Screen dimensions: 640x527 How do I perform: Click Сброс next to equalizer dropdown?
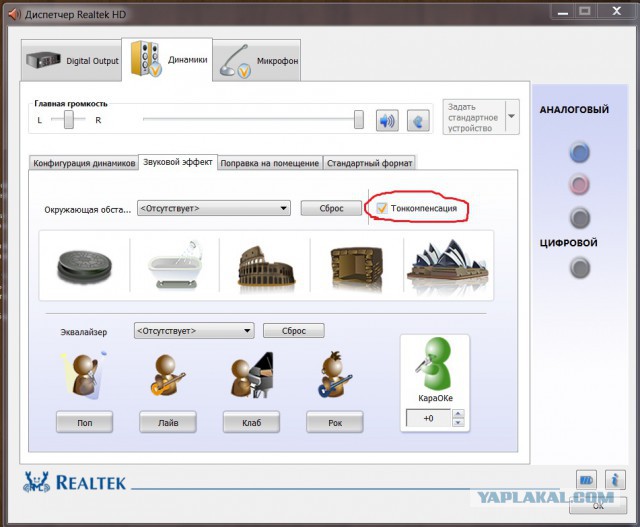(x=294, y=331)
